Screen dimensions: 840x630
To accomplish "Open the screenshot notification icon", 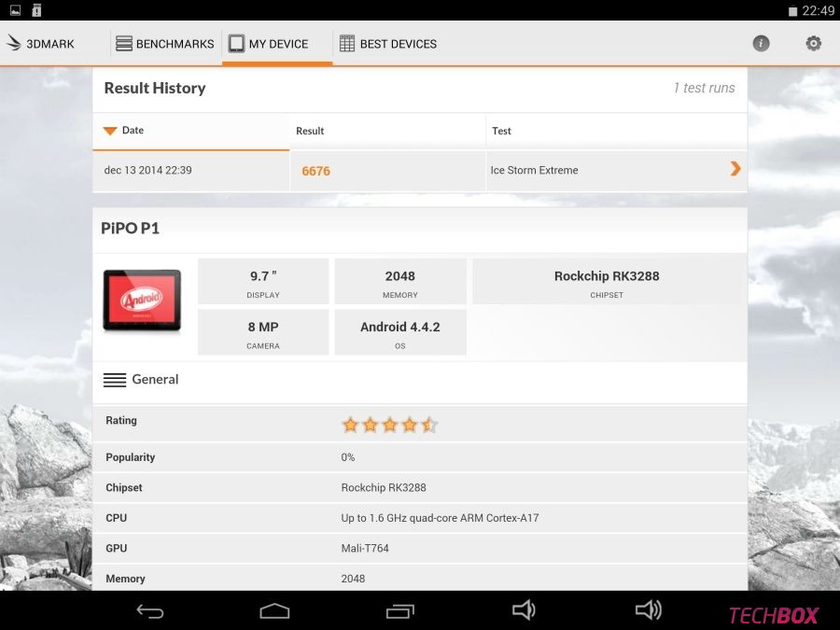I will coord(16,9).
